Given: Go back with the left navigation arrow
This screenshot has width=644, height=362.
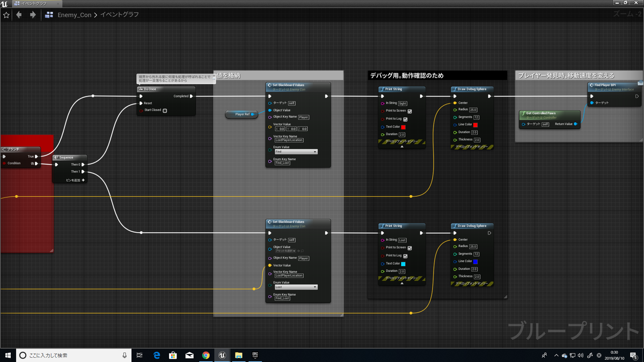Looking at the screenshot, I should pos(19,15).
